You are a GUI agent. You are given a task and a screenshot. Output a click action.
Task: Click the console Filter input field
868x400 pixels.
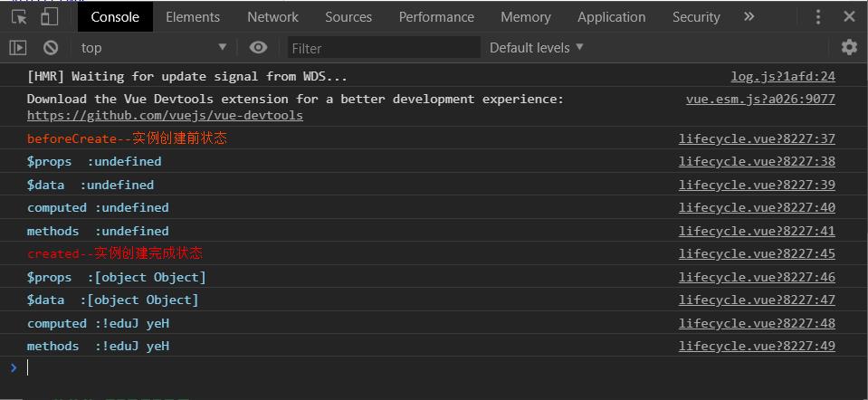(384, 48)
